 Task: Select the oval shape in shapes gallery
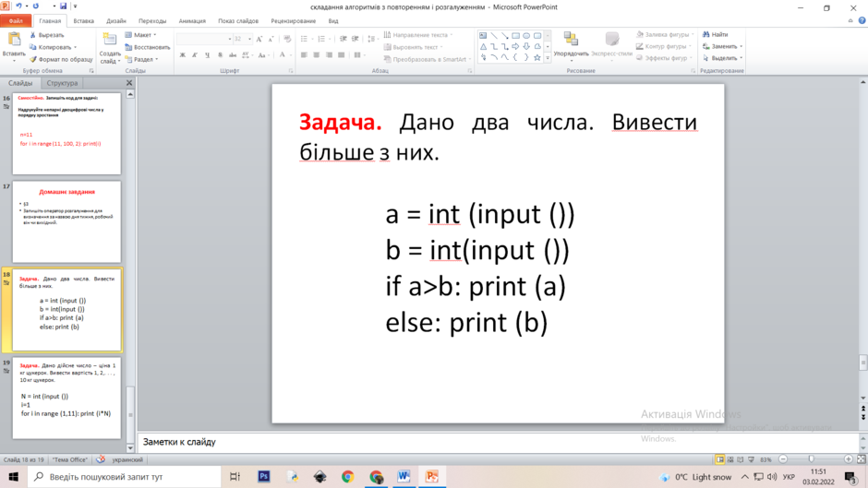pos(526,35)
